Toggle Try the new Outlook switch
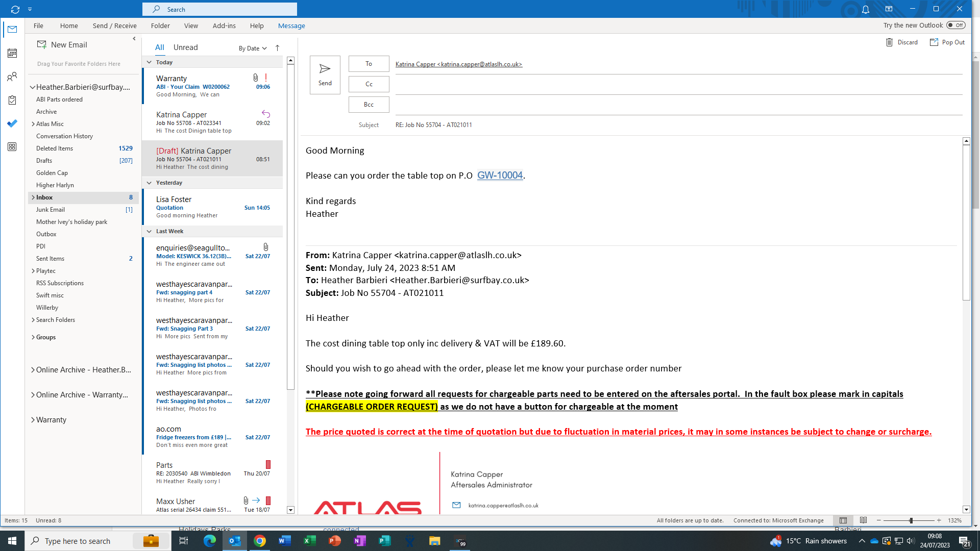The width and height of the screenshot is (980, 551). point(955,25)
